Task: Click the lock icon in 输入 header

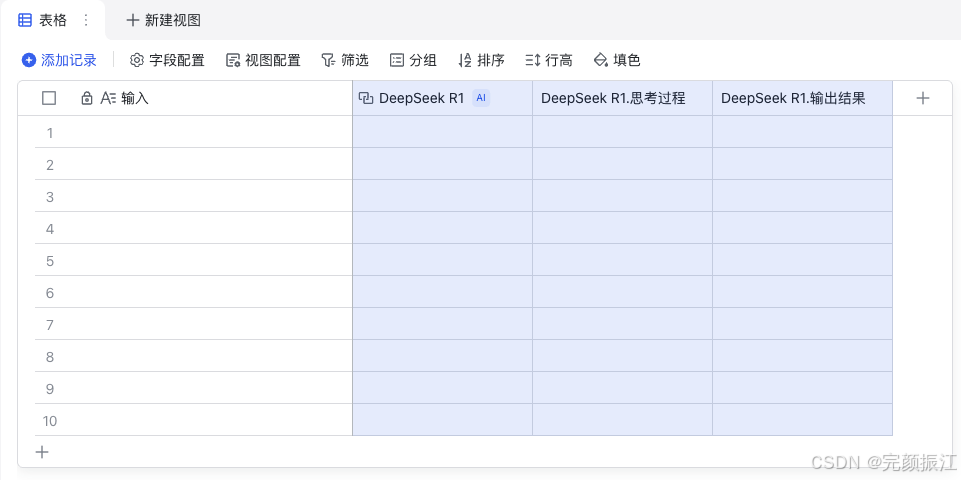Action: tap(87, 98)
